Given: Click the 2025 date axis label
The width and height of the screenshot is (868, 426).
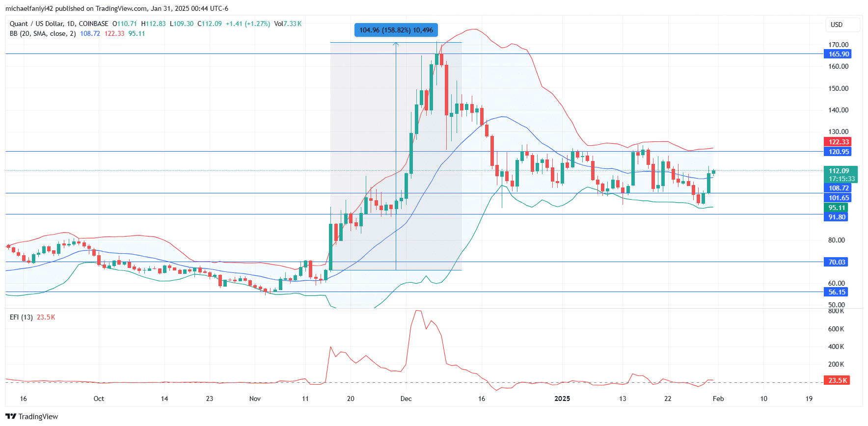Looking at the screenshot, I should 562,399.
